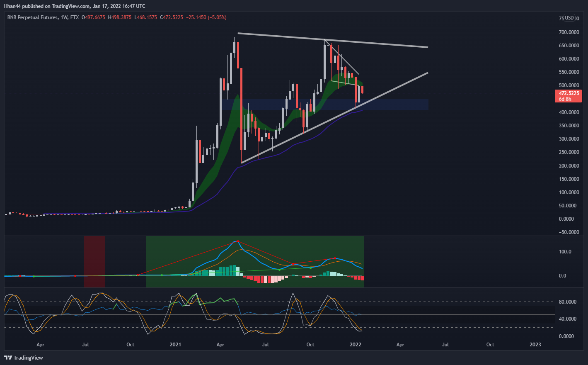This screenshot has width=588, height=365.
Task: Select the 1W interval label in legend
Action: [x=64, y=17]
